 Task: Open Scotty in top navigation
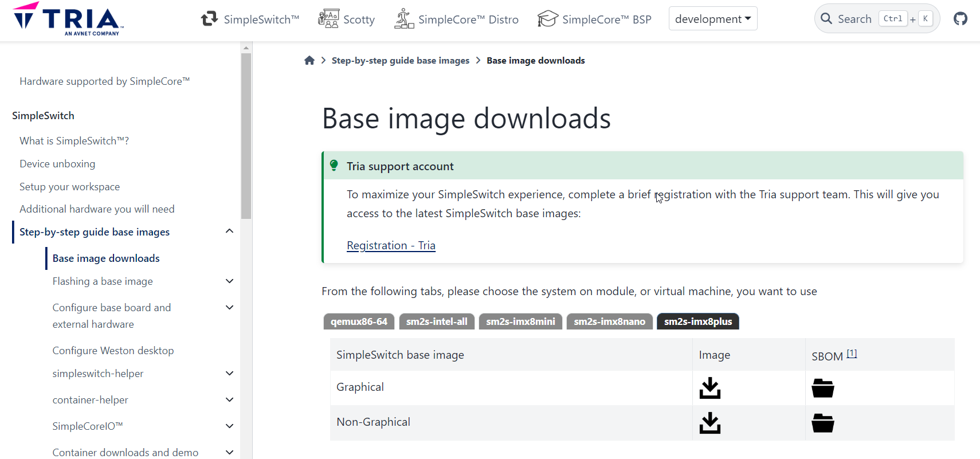tap(359, 19)
